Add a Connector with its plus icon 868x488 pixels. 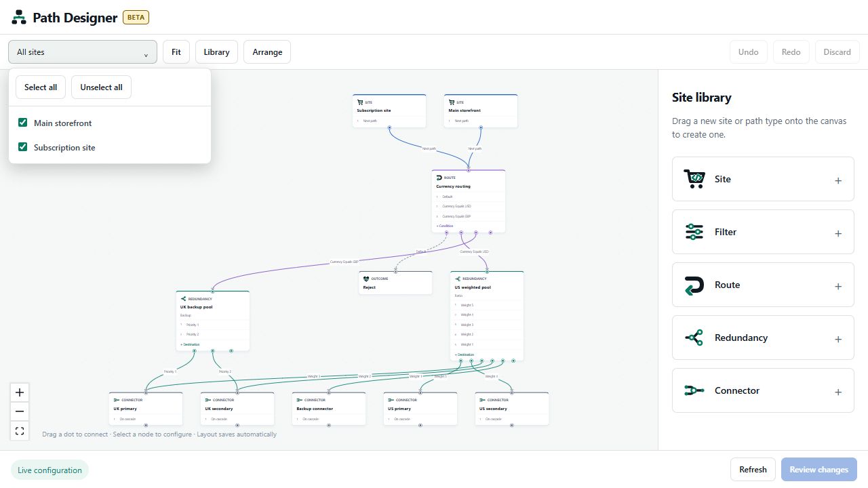(x=838, y=392)
